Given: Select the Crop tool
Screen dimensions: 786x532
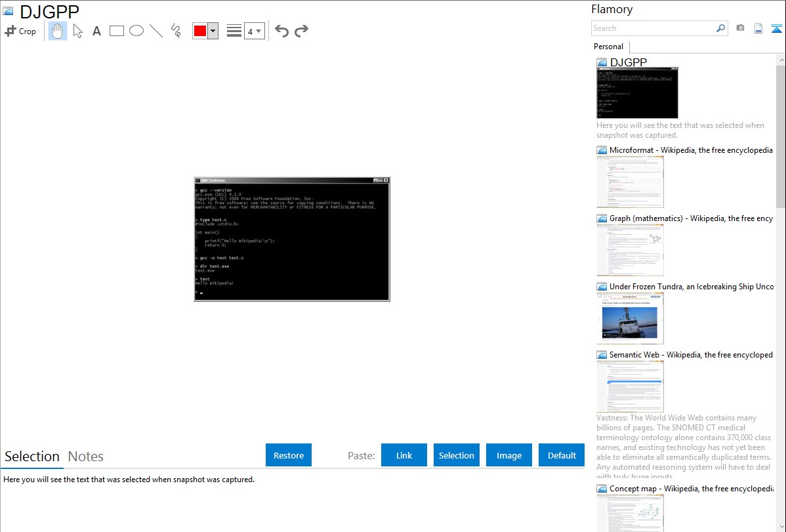Looking at the screenshot, I should click(x=20, y=31).
